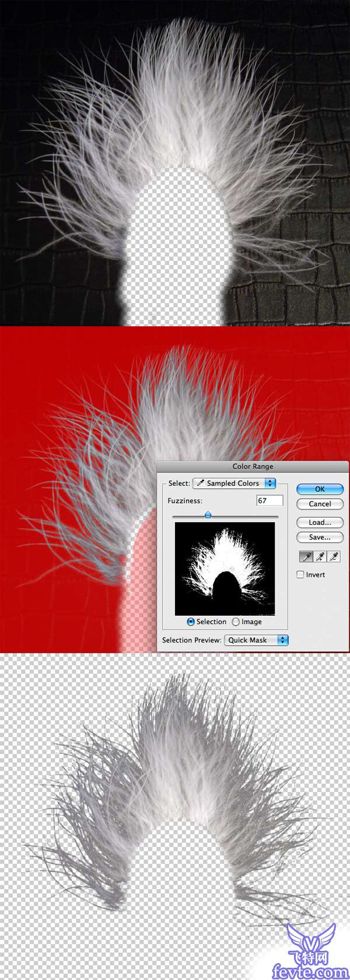
Task: Click the Fuzziness slider handle
Action: [x=208, y=515]
